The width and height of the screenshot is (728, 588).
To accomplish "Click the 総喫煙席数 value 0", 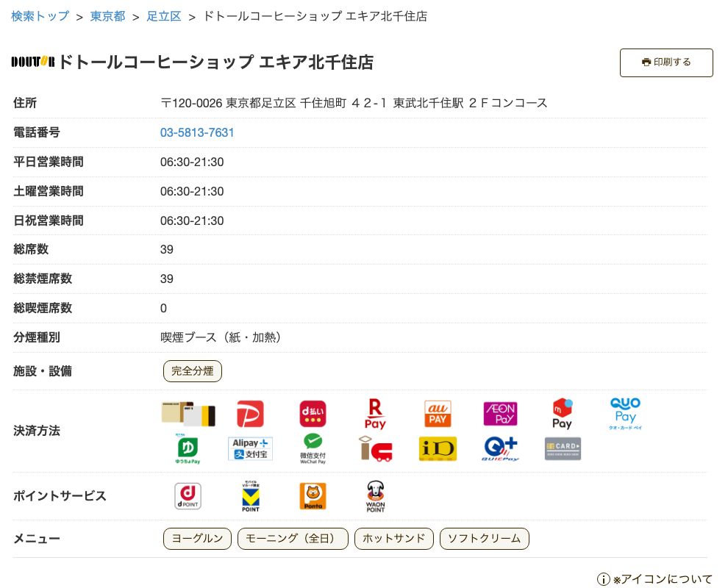I will pos(163,308).
